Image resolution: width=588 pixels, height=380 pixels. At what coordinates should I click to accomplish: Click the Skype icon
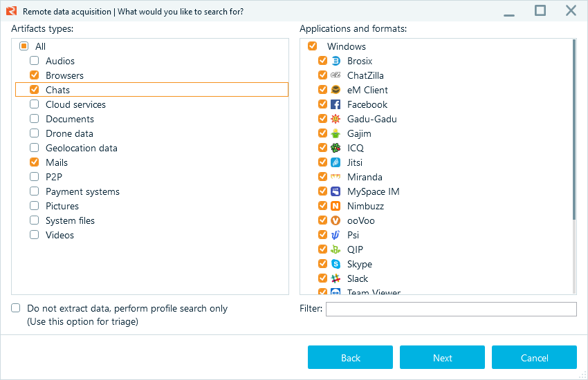coord(336,264)
